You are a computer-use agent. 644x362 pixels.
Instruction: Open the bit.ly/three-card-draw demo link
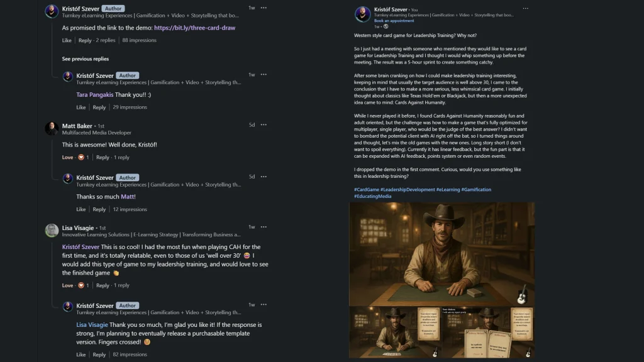pos(194,28)
